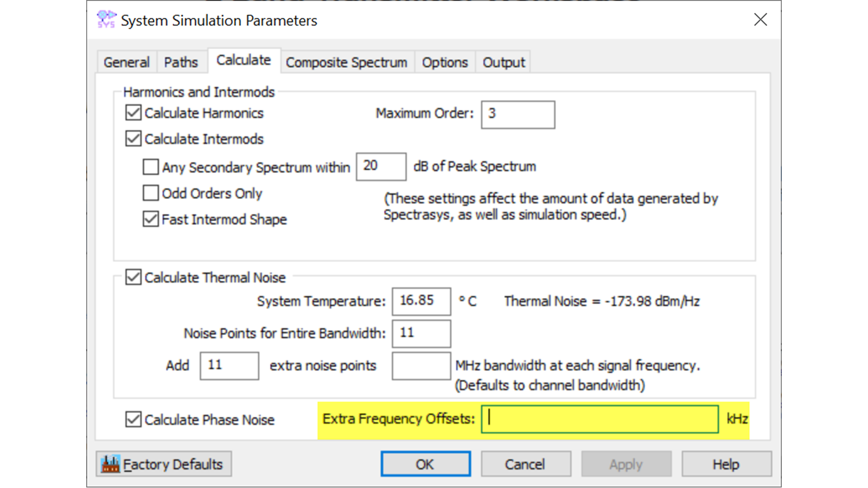Enable Any Secondary Spectrum within option
The width and height of the screenshot is (868, 488).
pos(150,167)
